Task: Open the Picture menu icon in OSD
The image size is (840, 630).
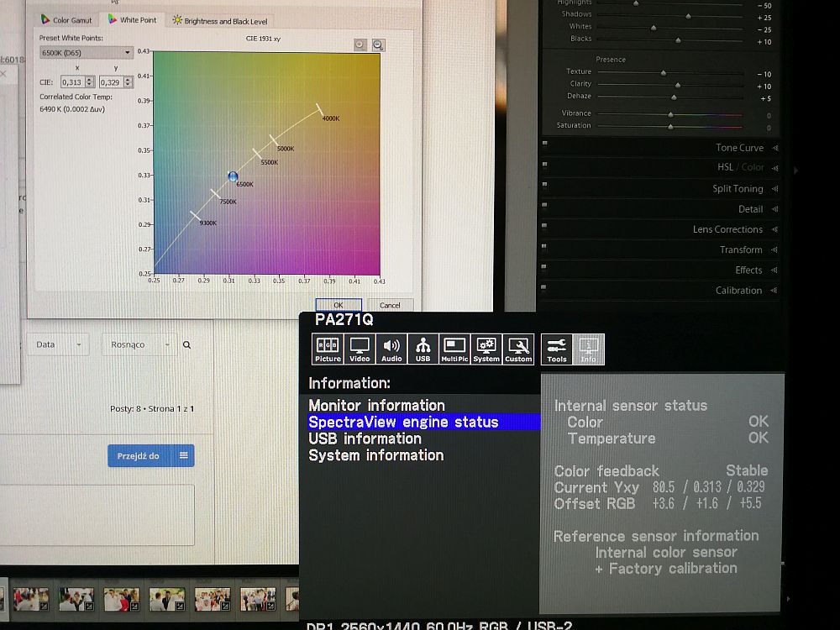Action: point(328,349)
